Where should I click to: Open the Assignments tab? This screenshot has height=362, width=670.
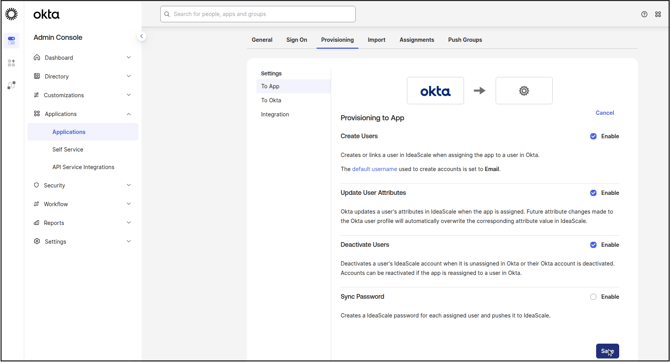[x=417, y=40]
